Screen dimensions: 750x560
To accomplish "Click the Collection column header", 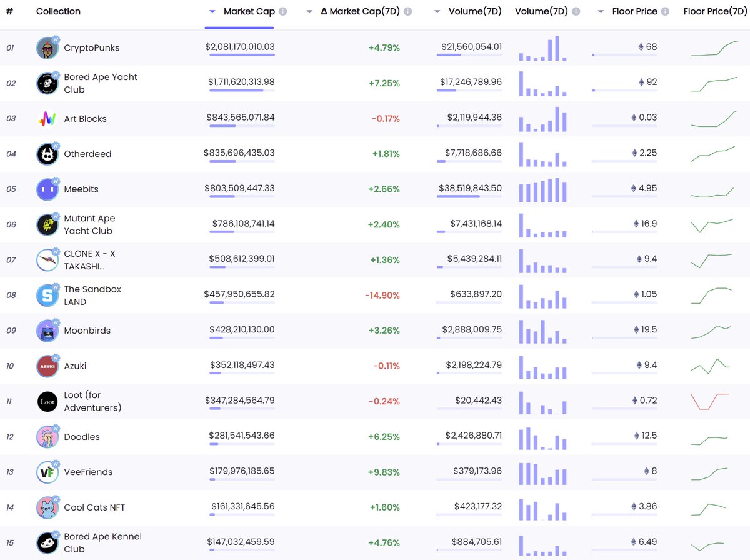I will click(x=58, y=11).
